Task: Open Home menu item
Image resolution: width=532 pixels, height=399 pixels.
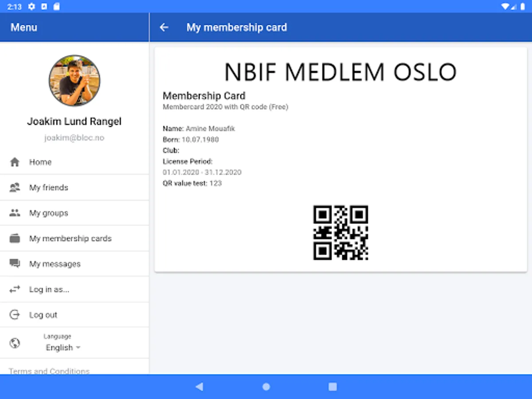Action: 74,162
